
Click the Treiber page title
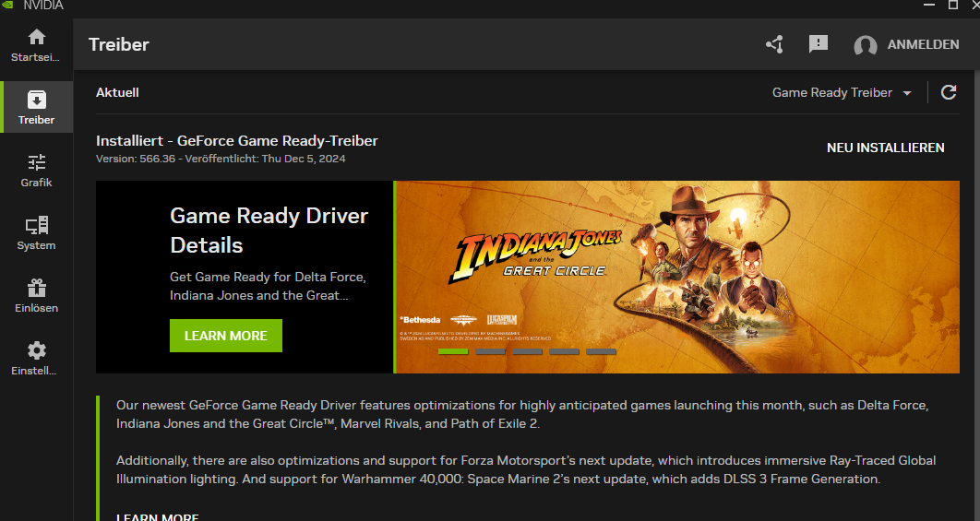pos(119,44)
